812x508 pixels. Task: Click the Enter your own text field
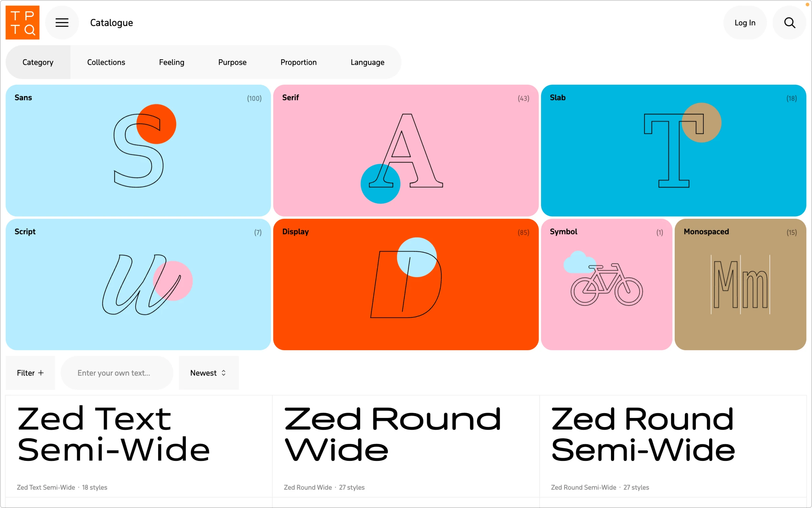(x=115, y=373)
